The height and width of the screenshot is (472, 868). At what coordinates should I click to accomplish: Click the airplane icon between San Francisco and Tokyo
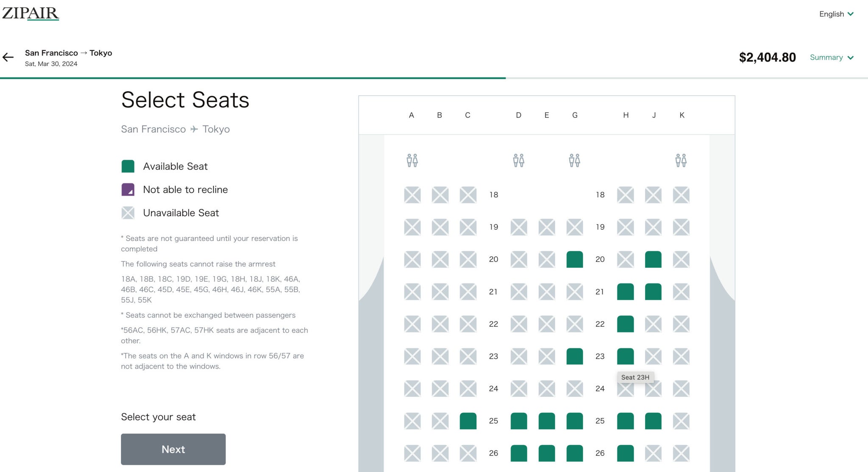click(x=194, y=129)
